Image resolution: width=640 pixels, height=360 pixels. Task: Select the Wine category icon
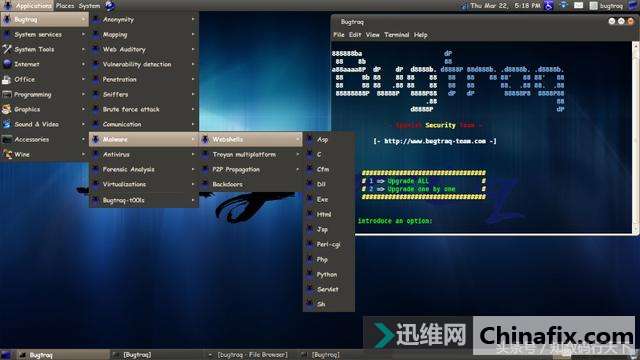coord(7,154)
